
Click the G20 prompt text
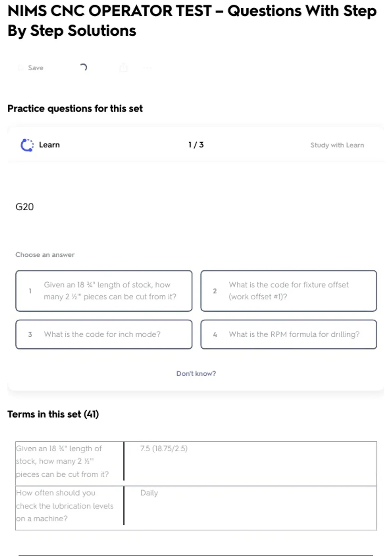tap(24, 207)
